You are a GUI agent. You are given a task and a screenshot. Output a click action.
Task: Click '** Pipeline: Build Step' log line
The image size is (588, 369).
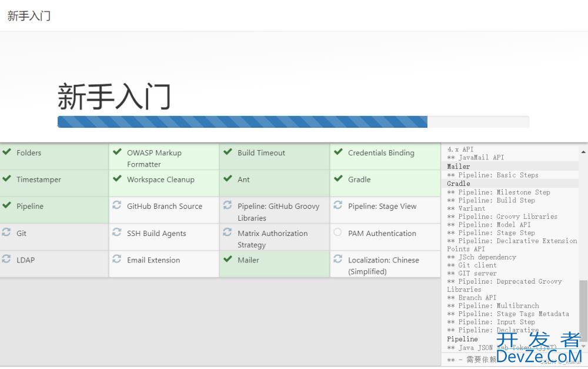(491, 201)
